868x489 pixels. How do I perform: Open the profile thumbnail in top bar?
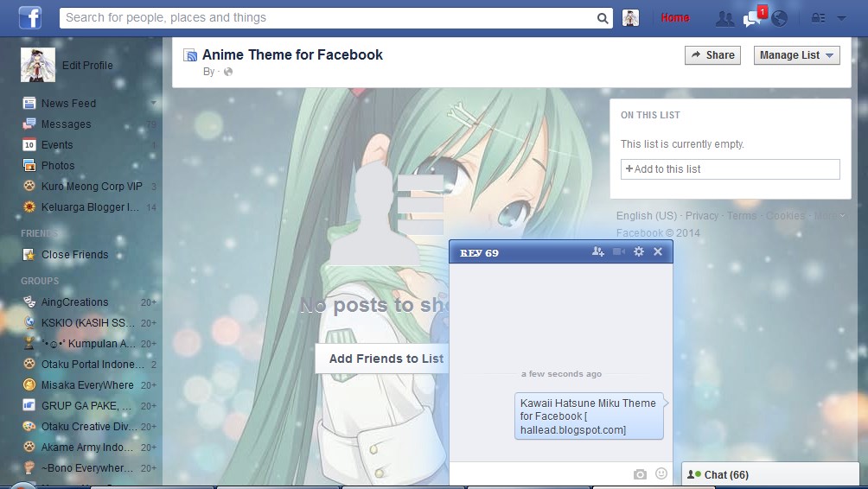(630, 17)
